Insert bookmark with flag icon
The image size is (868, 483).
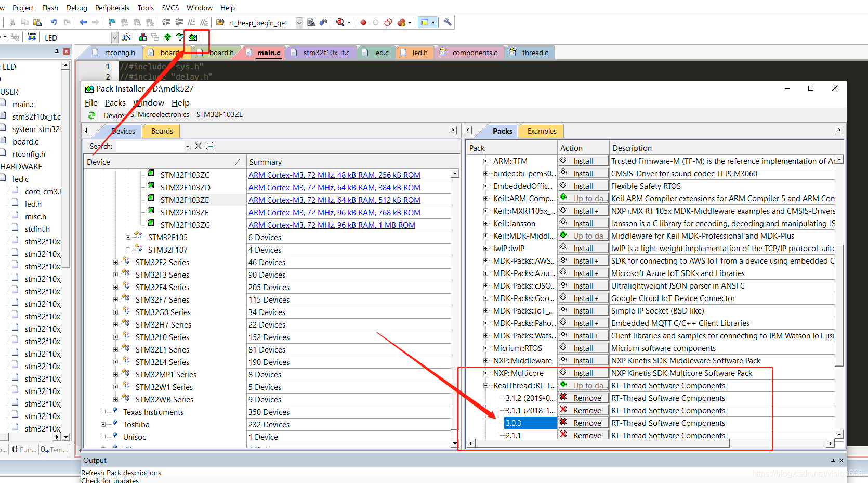pos(112,22)
